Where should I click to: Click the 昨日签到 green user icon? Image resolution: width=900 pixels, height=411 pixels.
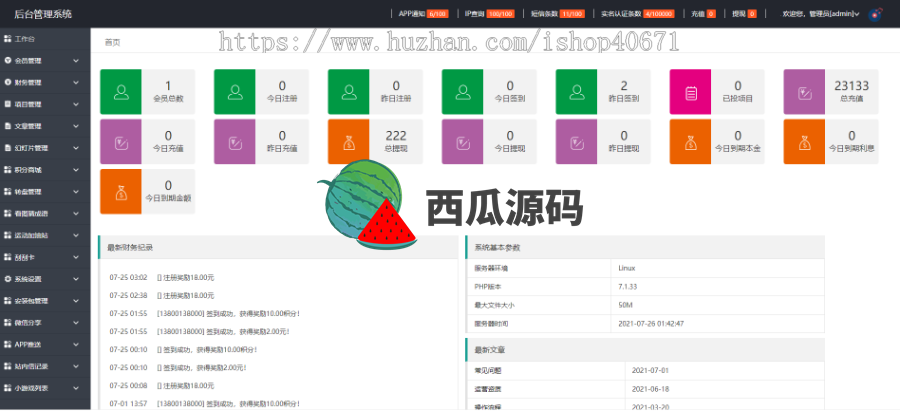[576, 92]
